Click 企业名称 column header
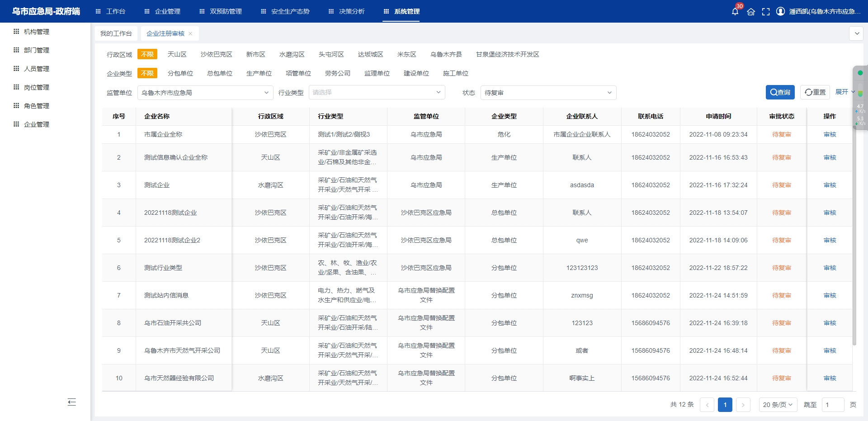The image size is (868, 421). coord(157,116)
